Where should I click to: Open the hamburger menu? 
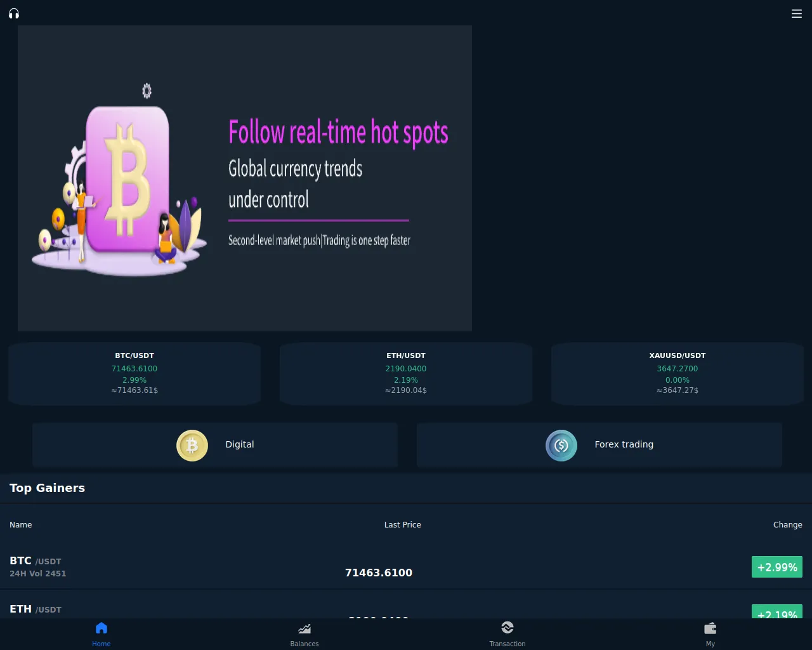click(797, 13)
